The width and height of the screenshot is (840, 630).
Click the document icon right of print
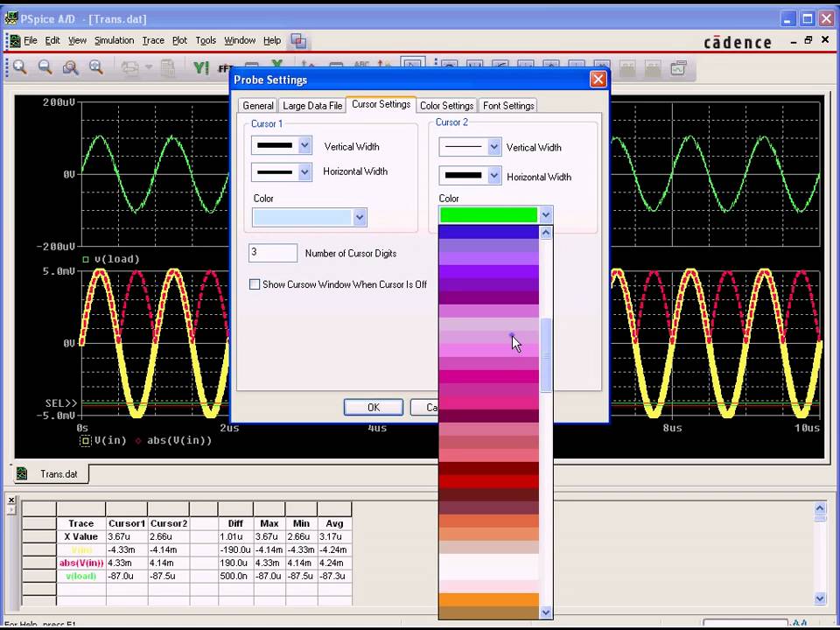click(168, 67)
